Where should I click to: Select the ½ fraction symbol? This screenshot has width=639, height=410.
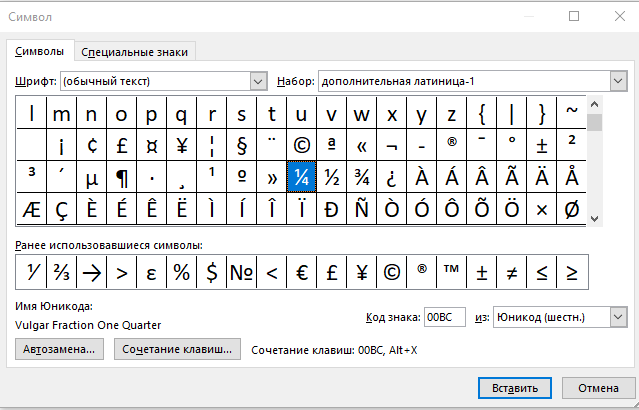tap(332, 177)
